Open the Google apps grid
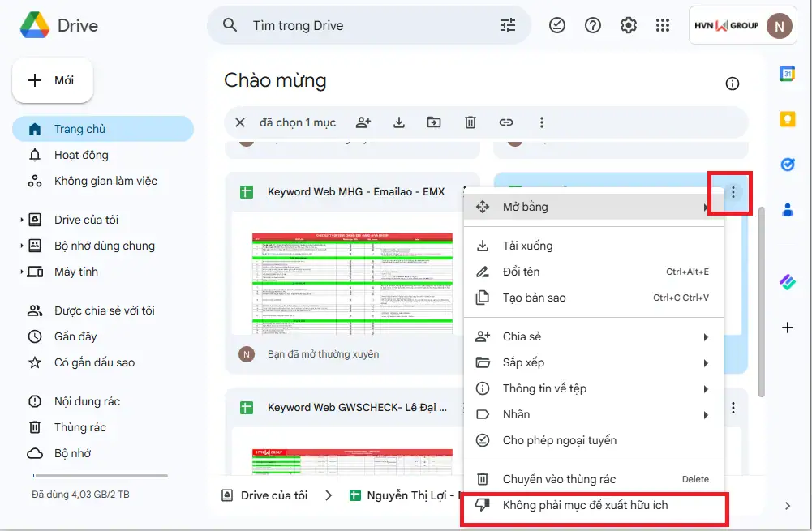 [x=664, y=26]
